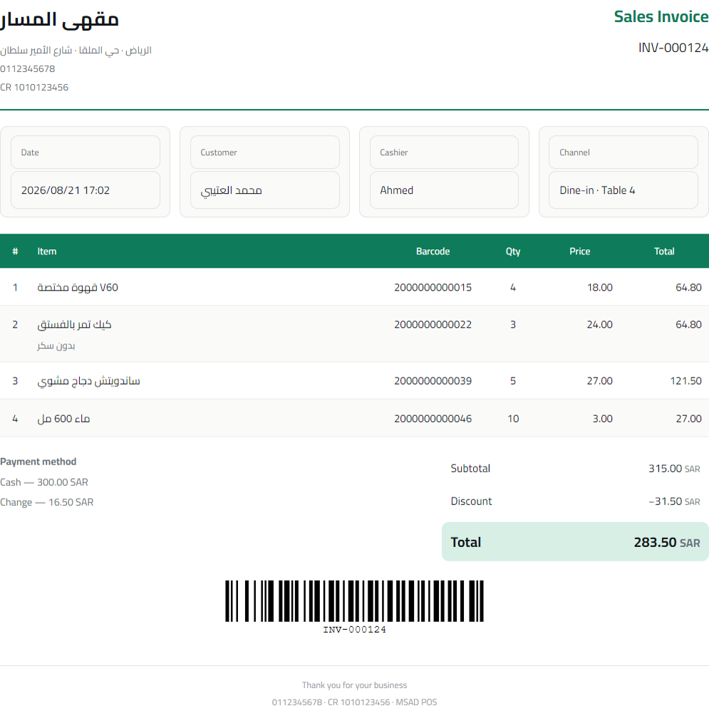Click Cash — 300.00 SAR line
709x728 pixels.
44,482
